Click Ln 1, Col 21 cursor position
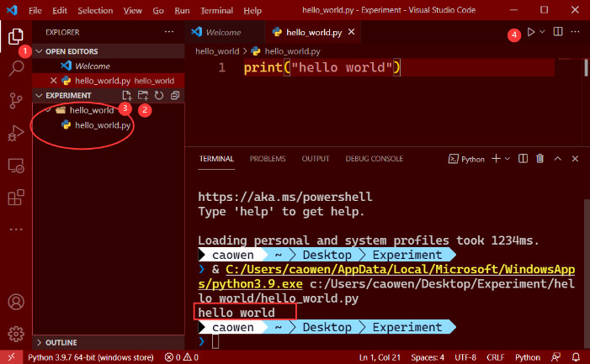Screen dimensions: 590x364 (x=380, y=357)
